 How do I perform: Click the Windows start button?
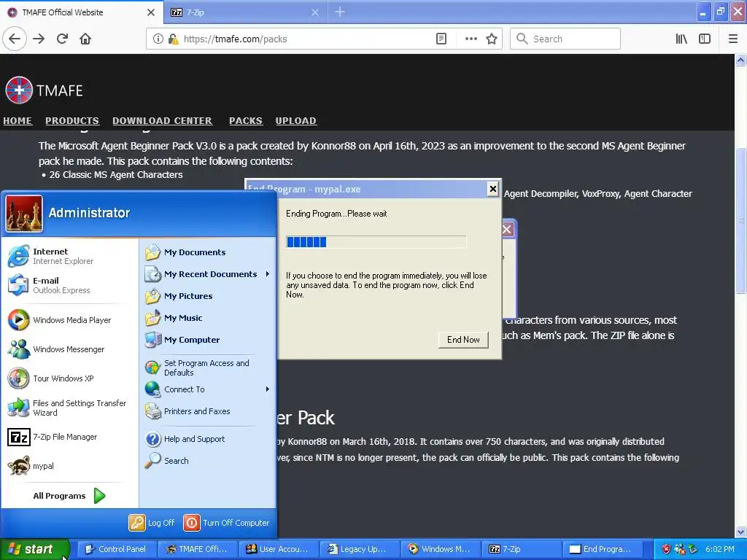pos(34,549)
